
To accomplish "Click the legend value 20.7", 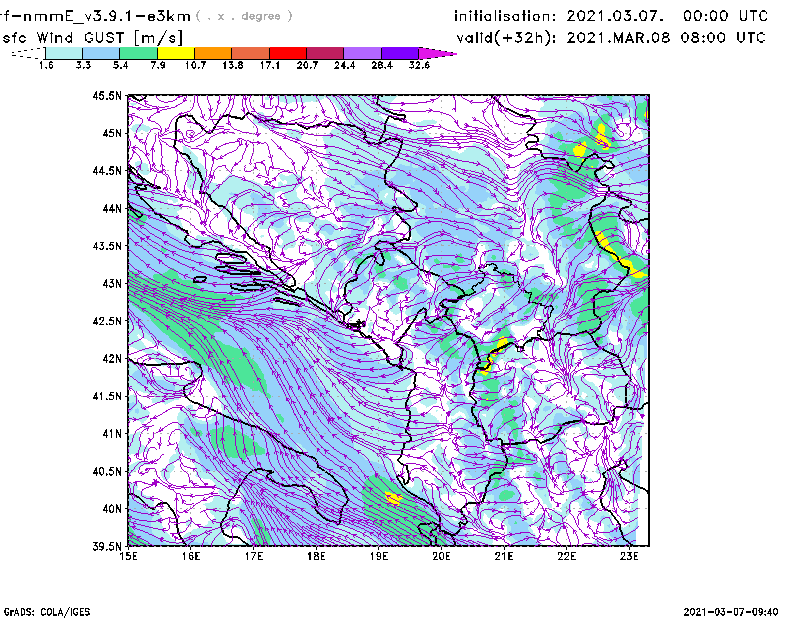I will click(x=307, y=65).
